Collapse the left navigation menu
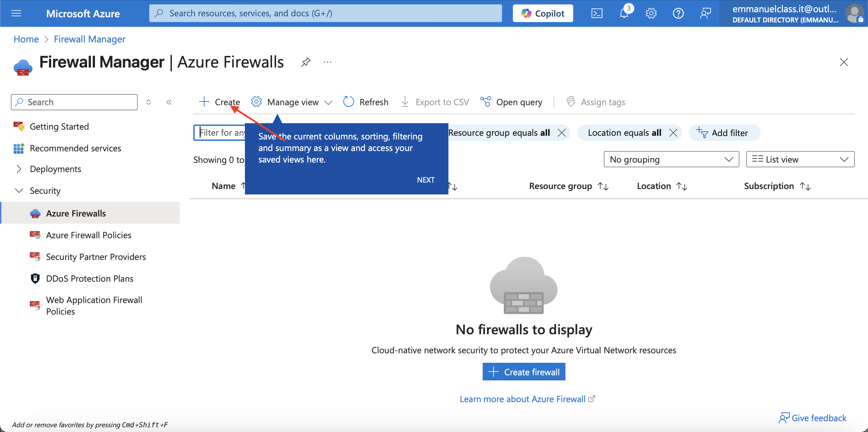 click(169, 102)
